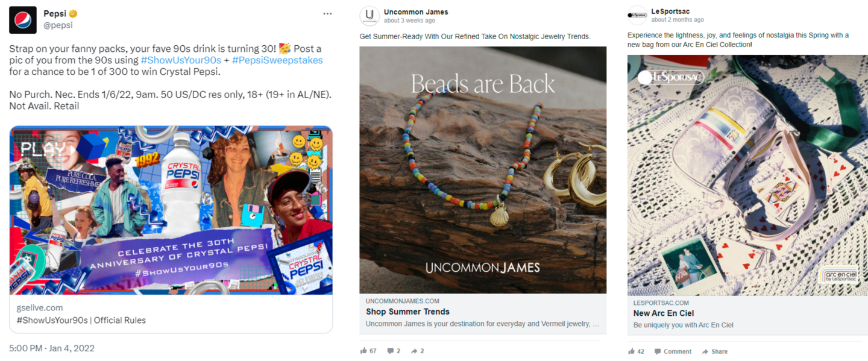This screenshot has width=868, height=361.
Task: Click Comment on the LeSportsac post
Action: click(673, 351)
